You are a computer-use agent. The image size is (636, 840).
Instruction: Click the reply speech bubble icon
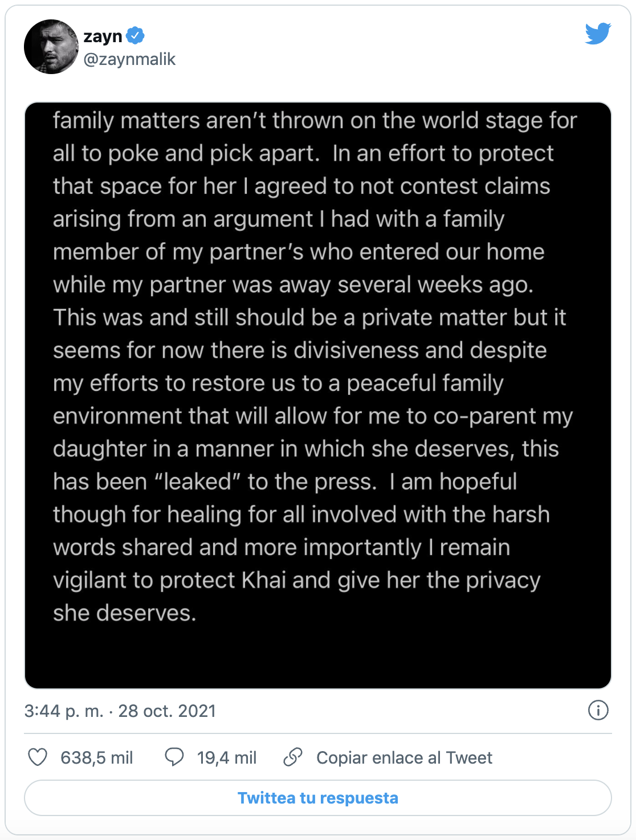[x=174, y=757]
